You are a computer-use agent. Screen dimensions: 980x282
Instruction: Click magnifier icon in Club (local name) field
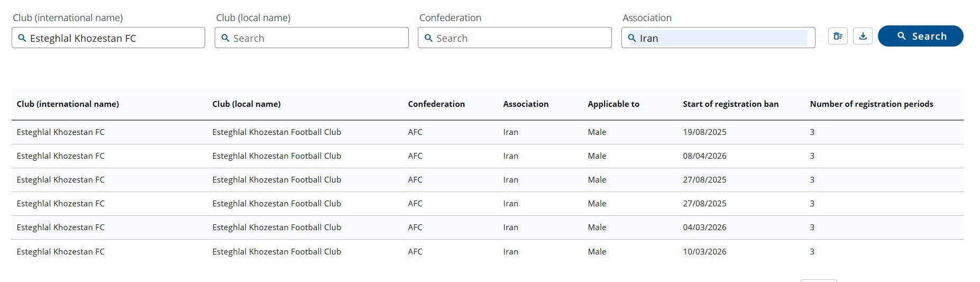tap(225, 38)
